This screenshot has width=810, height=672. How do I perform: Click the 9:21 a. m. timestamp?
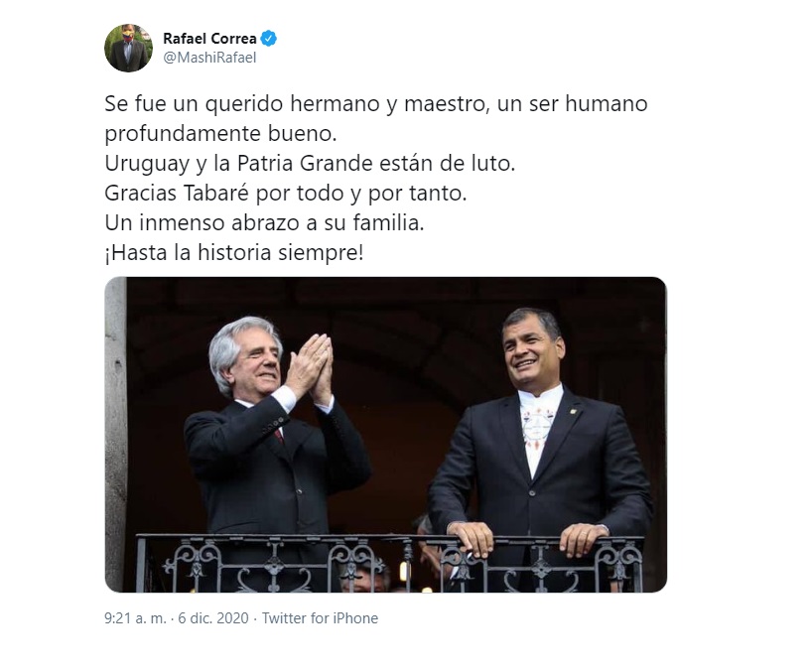pyautogui.click(x=135, y=618)
